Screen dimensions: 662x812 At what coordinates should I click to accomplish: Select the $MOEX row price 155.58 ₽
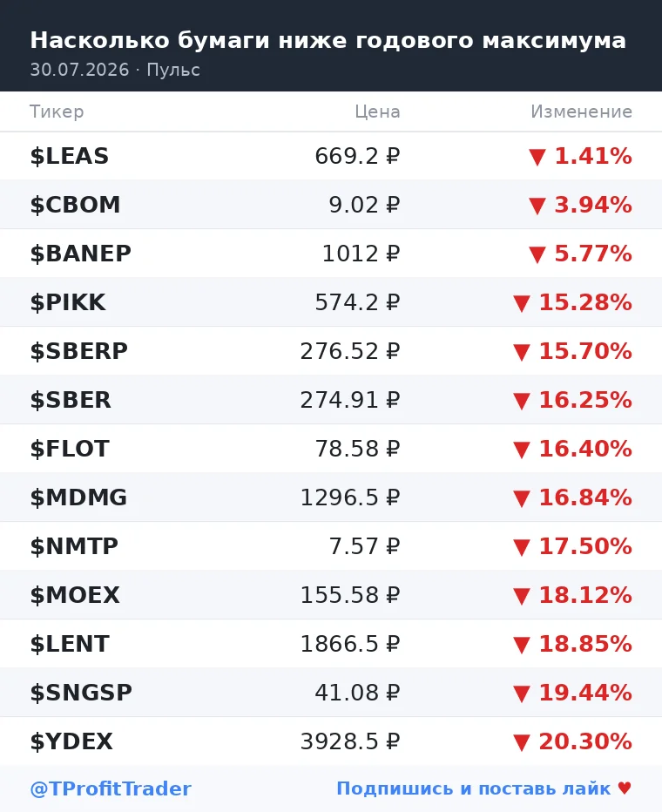pos(350,595)
